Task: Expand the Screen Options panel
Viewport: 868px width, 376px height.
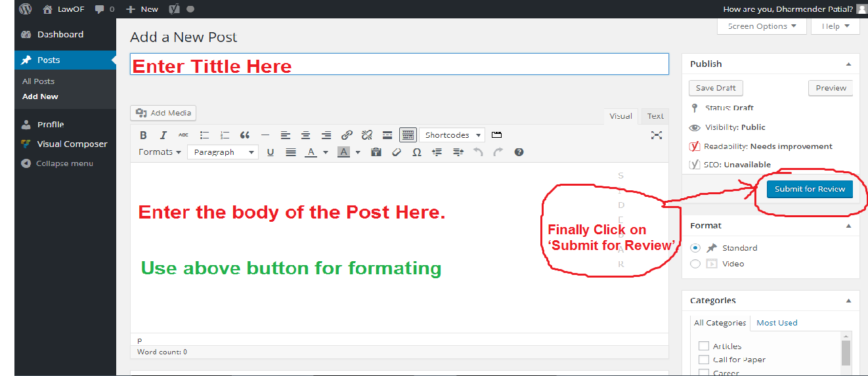Action: (x=762, y=26)
